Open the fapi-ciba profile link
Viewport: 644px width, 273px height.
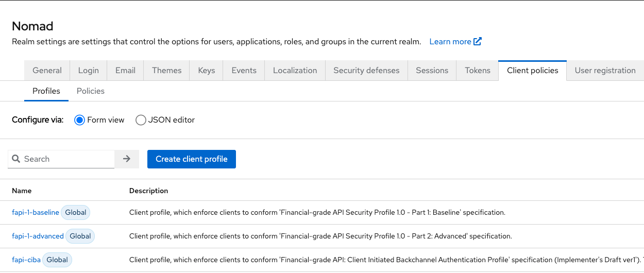tap(26, 260)
